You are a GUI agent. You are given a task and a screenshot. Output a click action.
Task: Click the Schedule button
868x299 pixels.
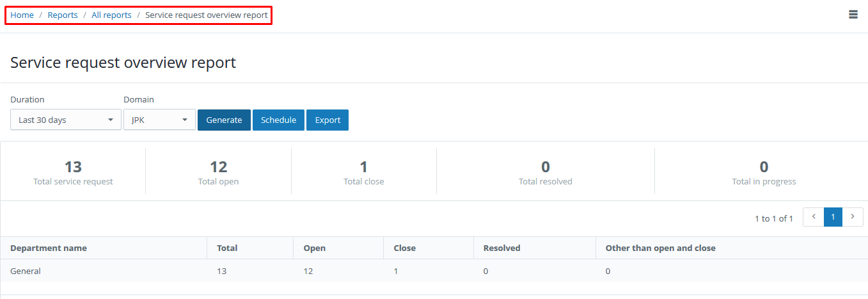[x=278, y=120]
